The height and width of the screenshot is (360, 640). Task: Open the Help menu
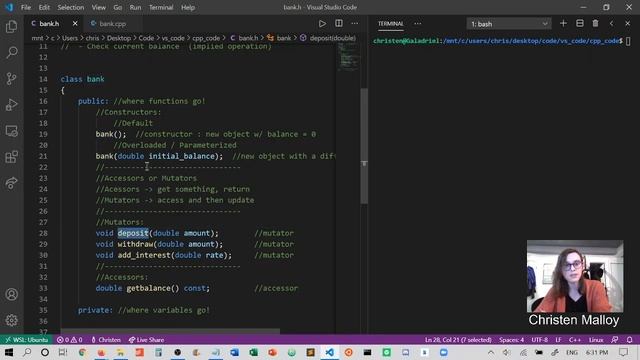(x=188, y=7)
